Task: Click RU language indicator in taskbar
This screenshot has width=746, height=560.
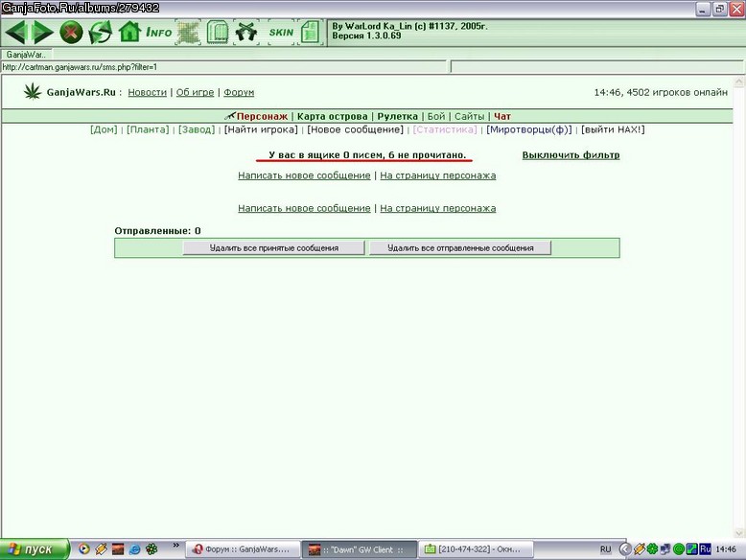Action: [605, 549]
